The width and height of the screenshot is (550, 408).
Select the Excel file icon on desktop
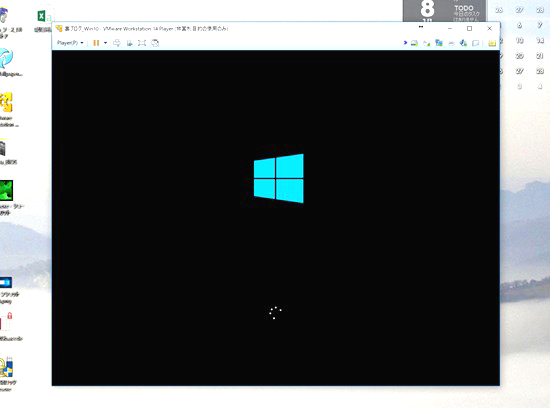point(44,16)
